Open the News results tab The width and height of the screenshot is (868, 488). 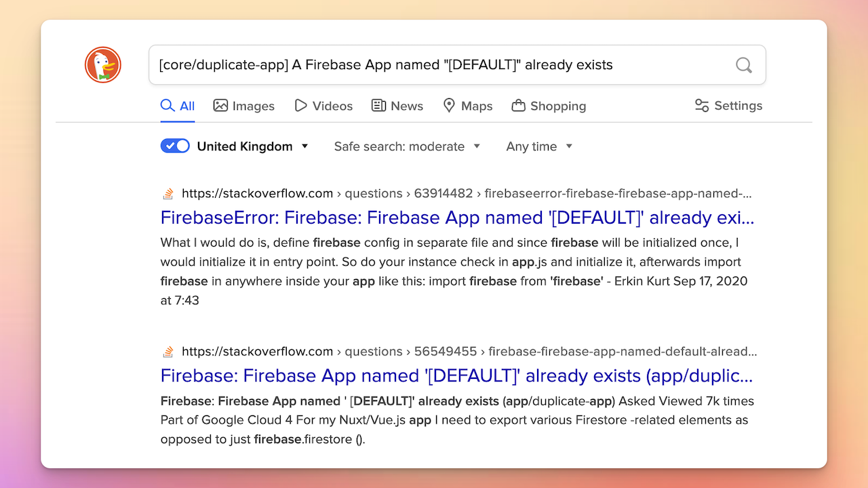point(397,106)
